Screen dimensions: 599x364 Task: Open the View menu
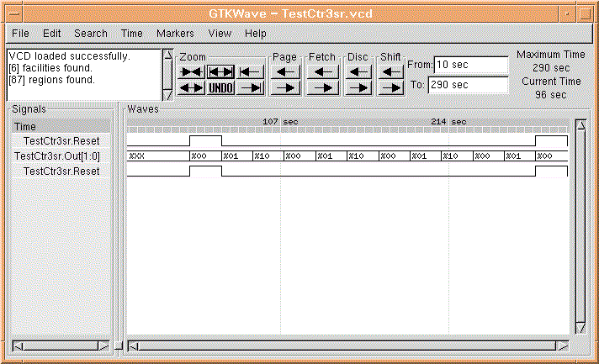tap(220, 34)
